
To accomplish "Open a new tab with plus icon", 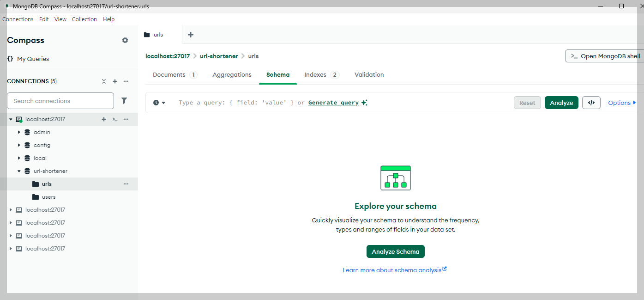I will coord(191,35).
